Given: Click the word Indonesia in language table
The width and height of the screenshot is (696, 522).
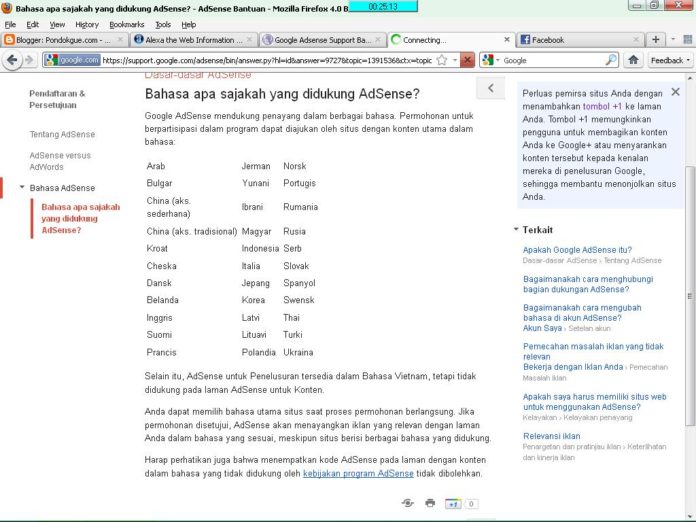Looking at the screenshot, I should (260, 248).
